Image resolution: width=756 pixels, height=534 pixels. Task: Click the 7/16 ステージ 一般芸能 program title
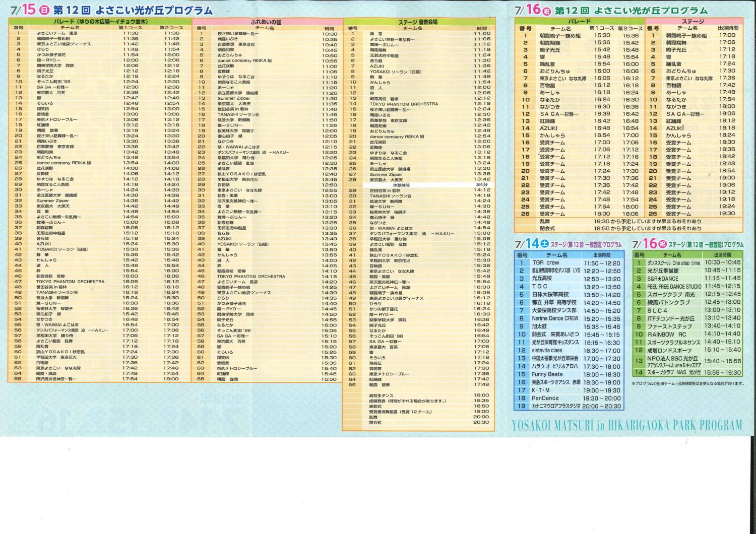(688, 244)
